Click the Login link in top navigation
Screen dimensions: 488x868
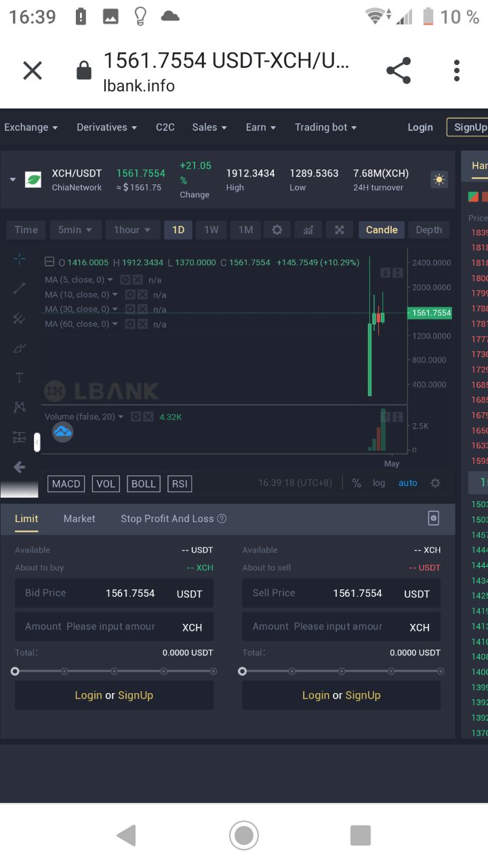[420, 127]
